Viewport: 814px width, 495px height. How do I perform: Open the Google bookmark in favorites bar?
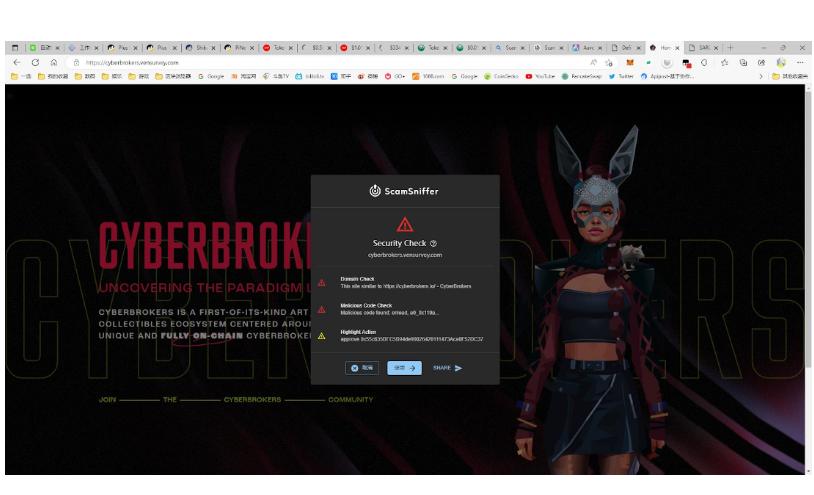click(x=211, y=76)
